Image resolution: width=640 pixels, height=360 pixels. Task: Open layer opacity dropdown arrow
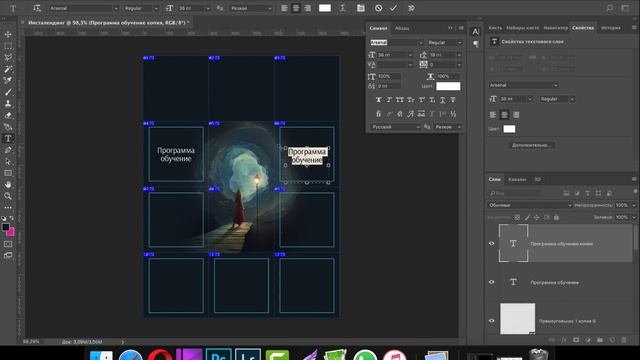(634, 205)
